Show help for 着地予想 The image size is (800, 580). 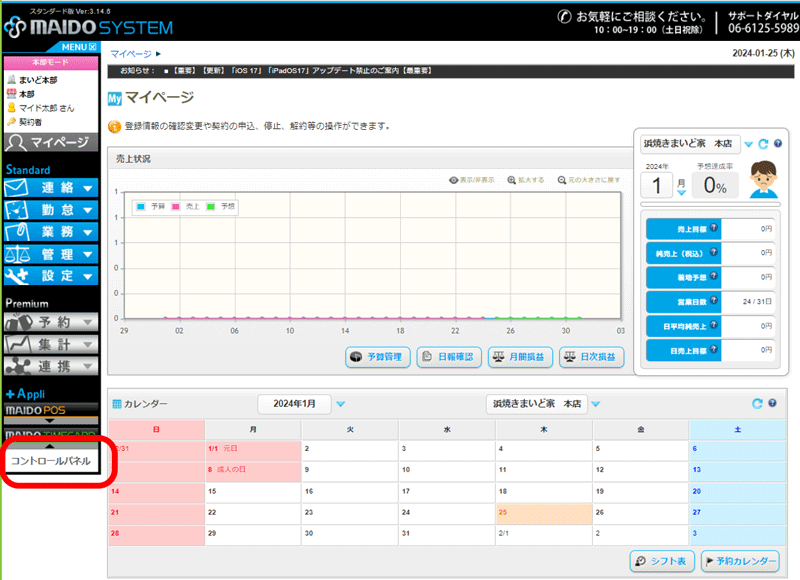714,276
